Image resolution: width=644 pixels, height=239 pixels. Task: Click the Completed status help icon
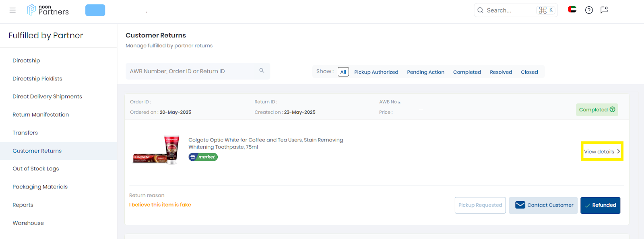[x=613, y=109]
